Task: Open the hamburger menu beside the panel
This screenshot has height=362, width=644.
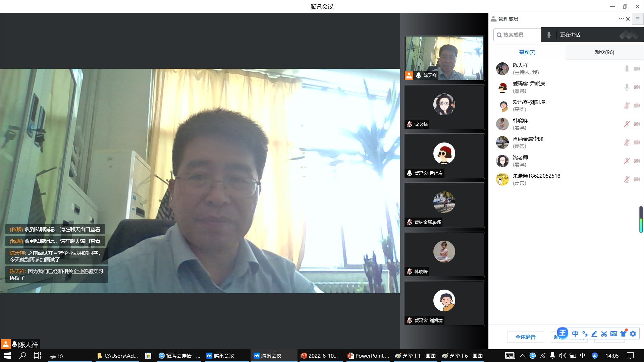Action: (x=638, y=19)
